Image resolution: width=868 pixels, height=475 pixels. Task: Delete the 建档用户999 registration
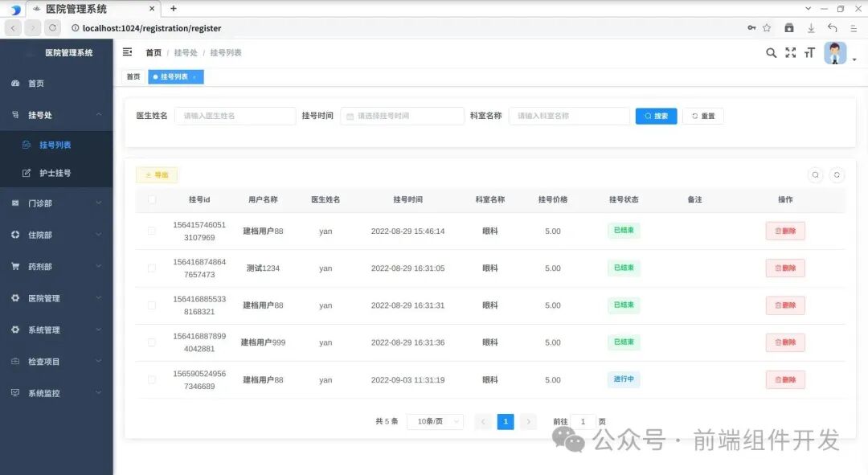point(785,342)
